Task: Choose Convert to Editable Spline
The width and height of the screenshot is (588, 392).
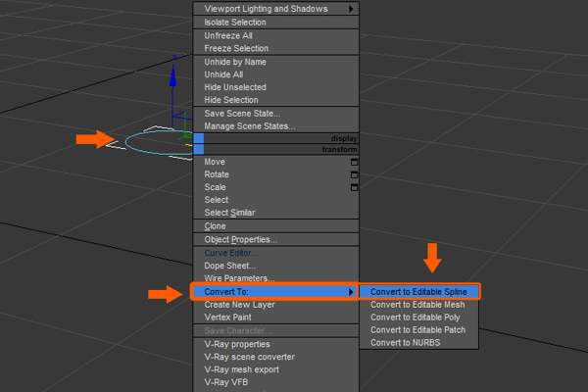Action: click(418, 292)
